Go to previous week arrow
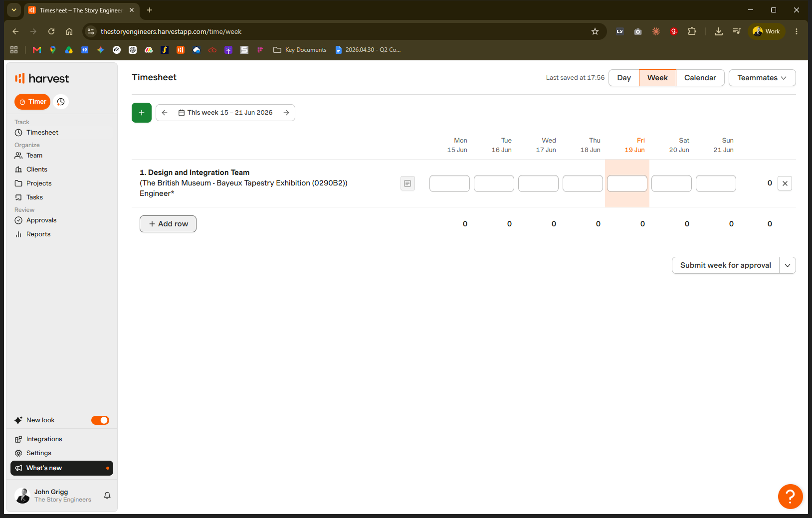 [x=165, y=113]
